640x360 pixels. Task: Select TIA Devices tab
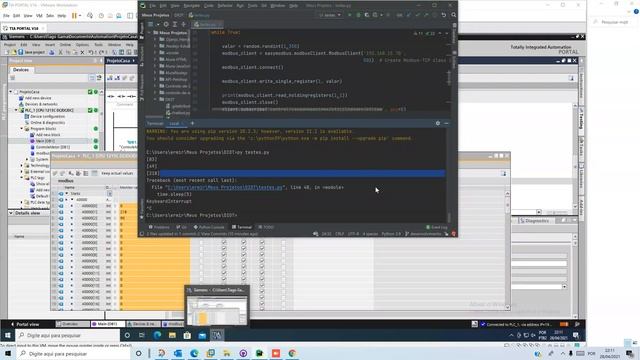click(x=21, y=70)
